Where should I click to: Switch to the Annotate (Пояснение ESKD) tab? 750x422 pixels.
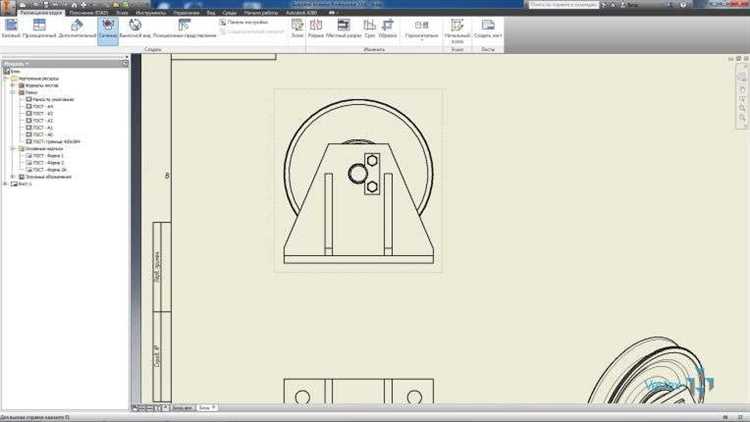tap(89, 13)
